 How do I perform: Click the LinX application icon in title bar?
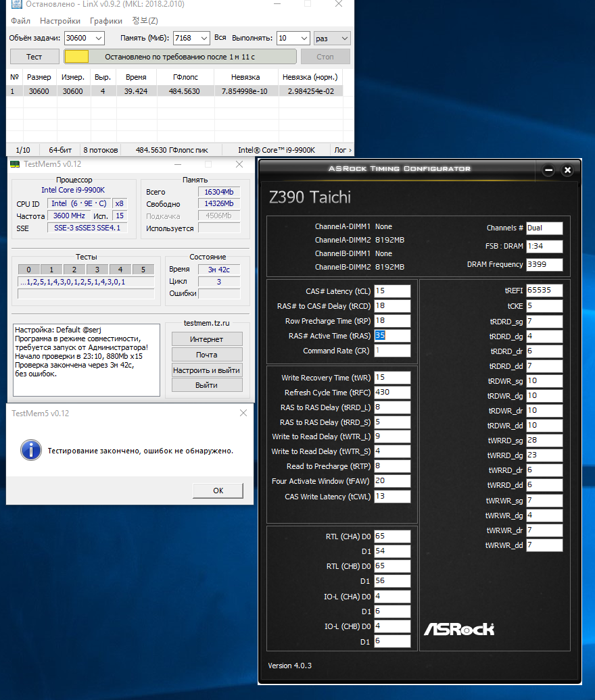pyautogui.click(x=16, y=4)
